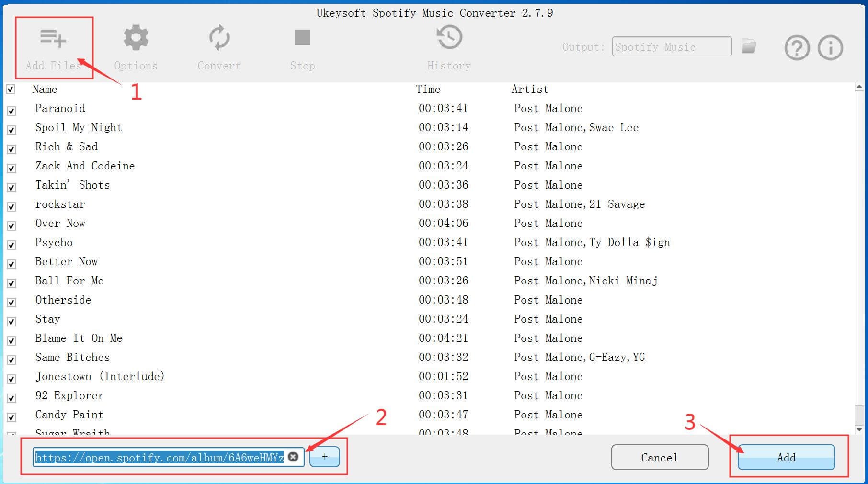Click the 00:04:21 time value
The image size is (868, 484).
point(444,338)
